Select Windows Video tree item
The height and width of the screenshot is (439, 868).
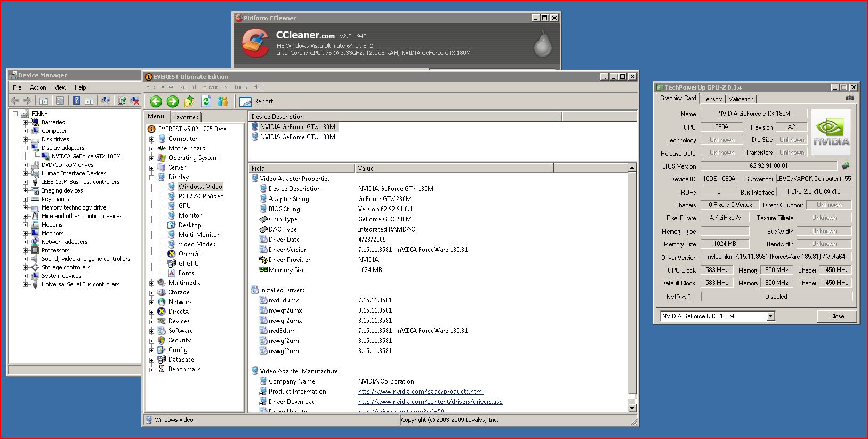[200, 187]
